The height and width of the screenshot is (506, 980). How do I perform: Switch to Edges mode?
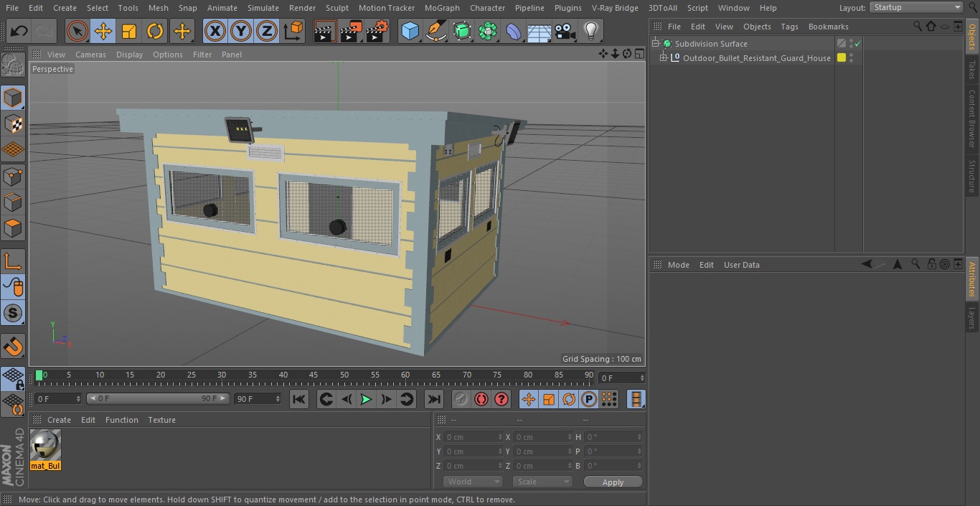pyautogui.click(x=13, y=202)
